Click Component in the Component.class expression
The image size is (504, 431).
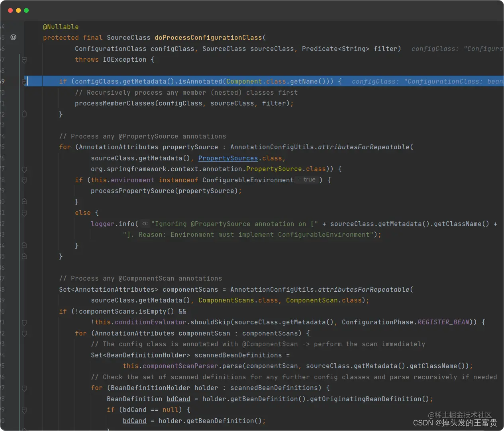pos(244,81)
